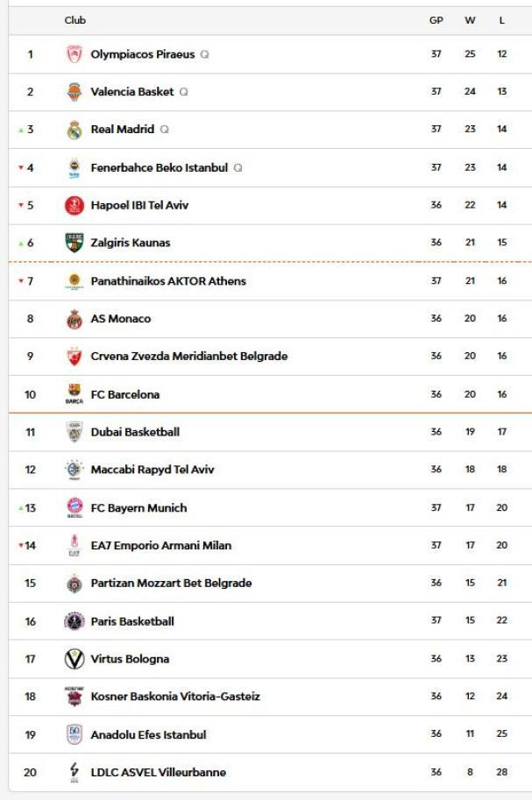Click the Paris Basketball logo icon
532x800 pixels.
tap(74, 621)
